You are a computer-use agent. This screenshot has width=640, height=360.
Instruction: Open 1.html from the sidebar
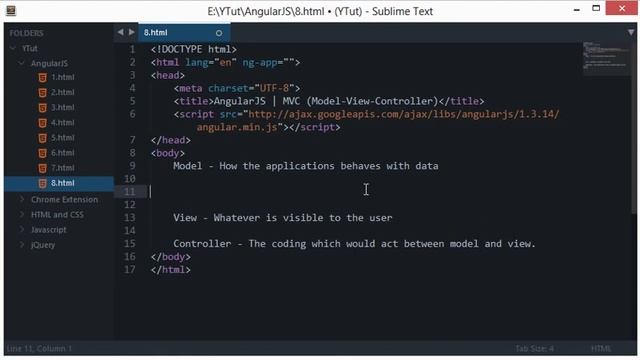[x=62, y=77]
